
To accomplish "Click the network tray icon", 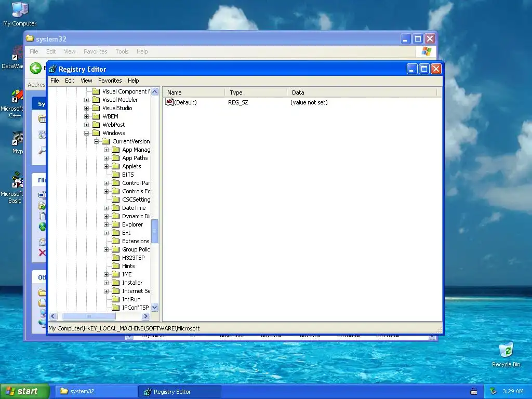I will click(494, 391).
